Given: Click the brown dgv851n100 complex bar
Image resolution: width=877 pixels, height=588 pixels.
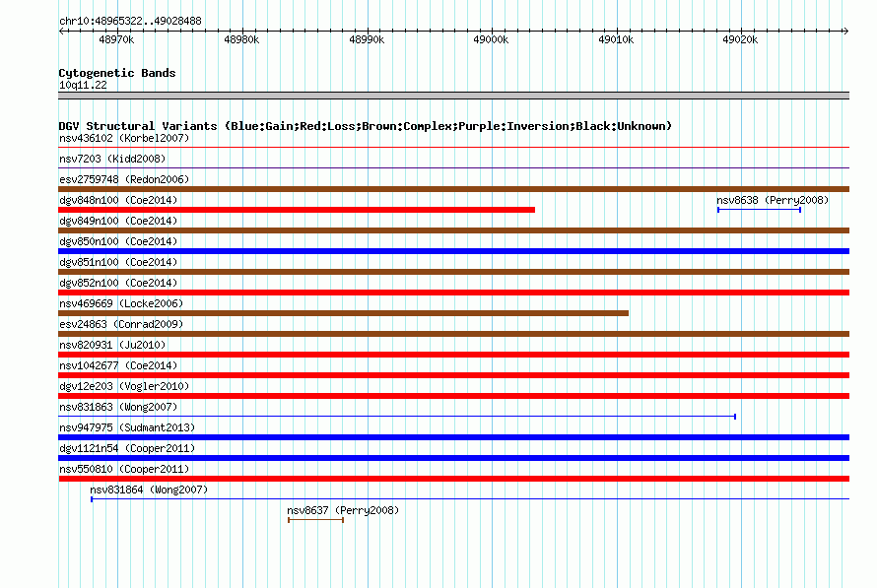Looking at the screenshot, I should click(x=453, y=272).
